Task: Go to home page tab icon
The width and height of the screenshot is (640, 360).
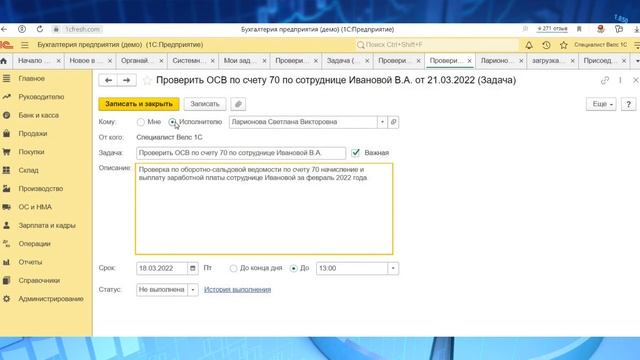Action: 4,61
